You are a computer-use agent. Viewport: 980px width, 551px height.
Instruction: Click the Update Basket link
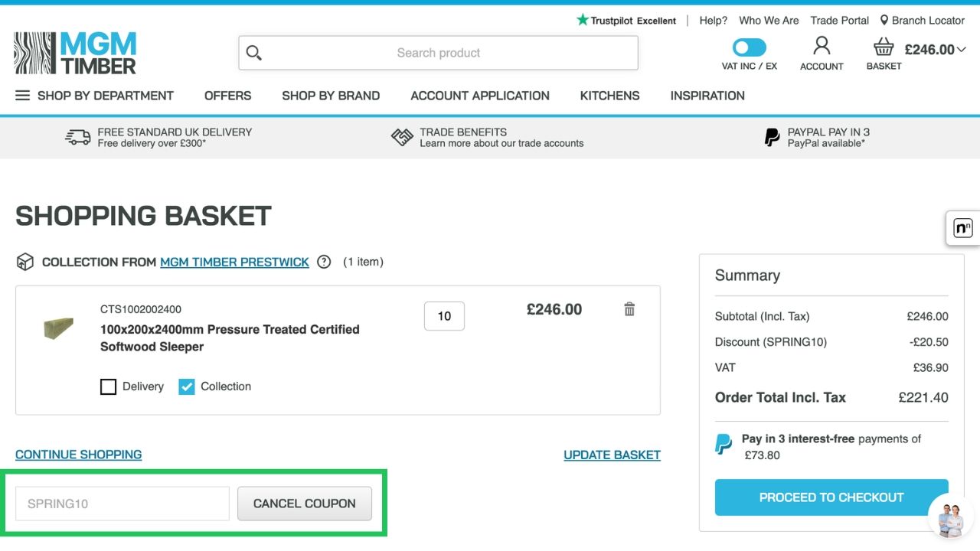tap(612, 455)
